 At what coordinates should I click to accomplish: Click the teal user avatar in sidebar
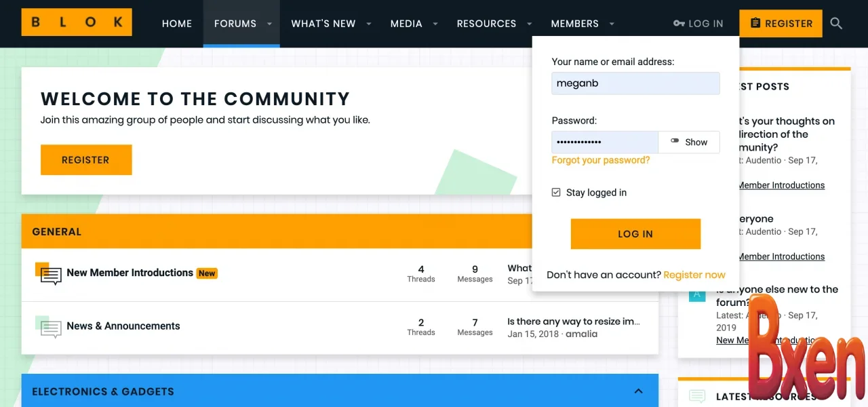[697, 295]
